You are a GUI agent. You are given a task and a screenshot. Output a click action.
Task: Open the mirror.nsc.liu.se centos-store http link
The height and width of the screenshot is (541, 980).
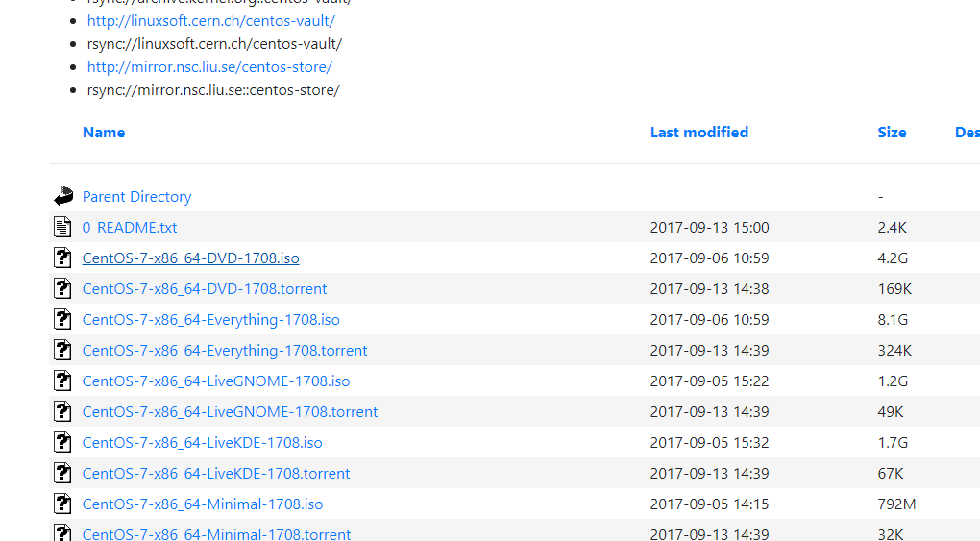(209, 67)
